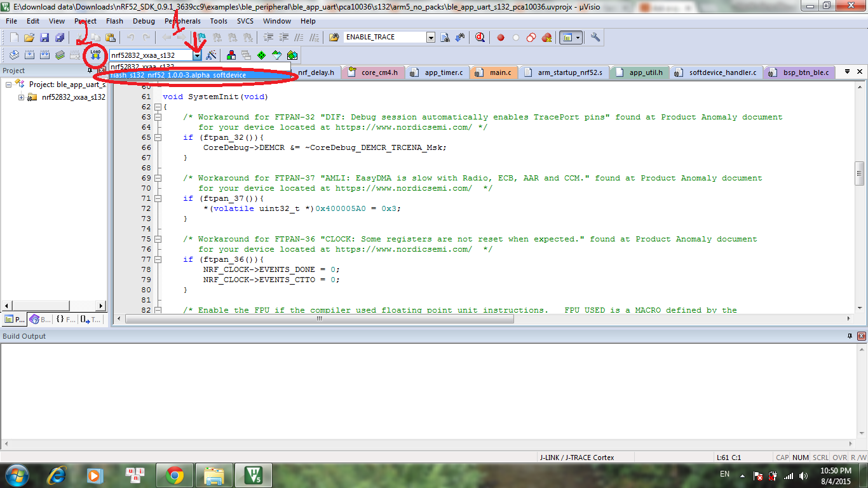Expand the nrf52832_xxaa_s132 folder node
This screenshot has width=868, height=488.
21,97
